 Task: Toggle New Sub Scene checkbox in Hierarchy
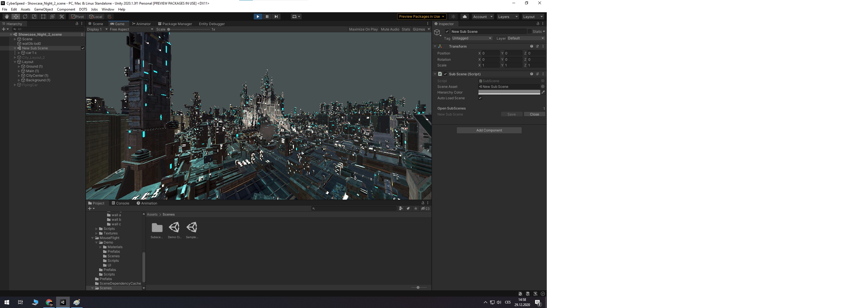[x=83, y=48]
